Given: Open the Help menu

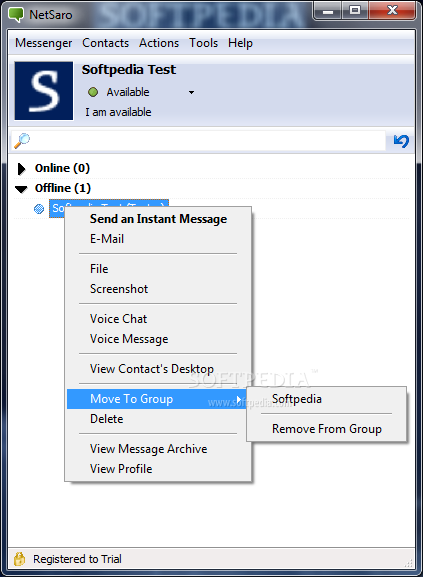Looking at the screenshot, I should [240, 43].
